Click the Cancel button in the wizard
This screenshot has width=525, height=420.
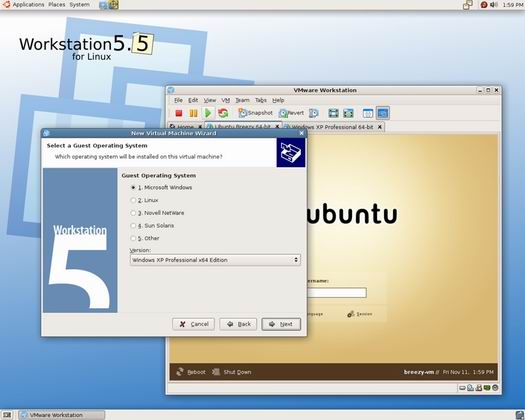pyautogui.click(x=194, y=324)
